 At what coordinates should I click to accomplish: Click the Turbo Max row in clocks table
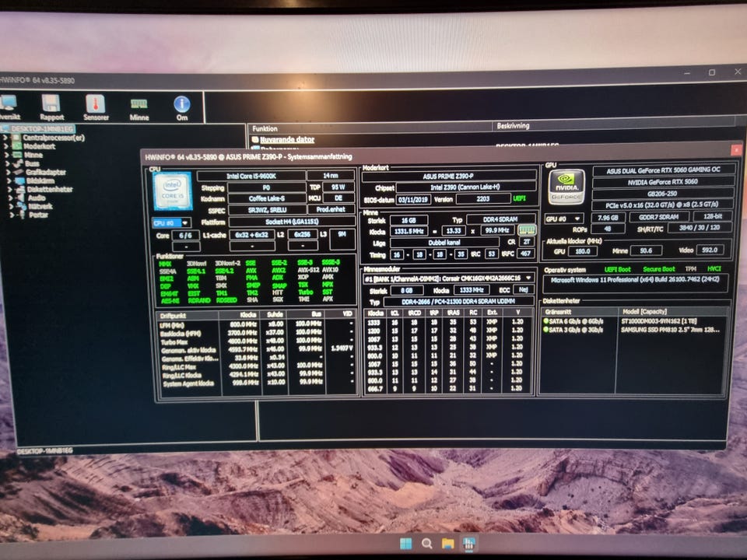(x=258, y=341)
